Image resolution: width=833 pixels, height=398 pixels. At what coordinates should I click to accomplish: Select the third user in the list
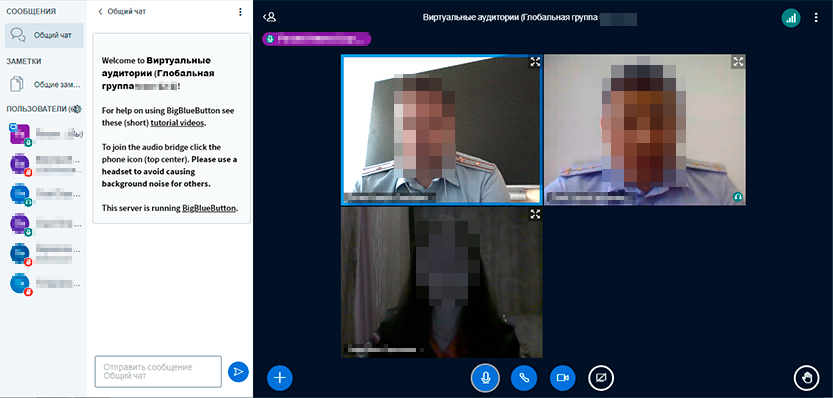click(x=46, y=194)
